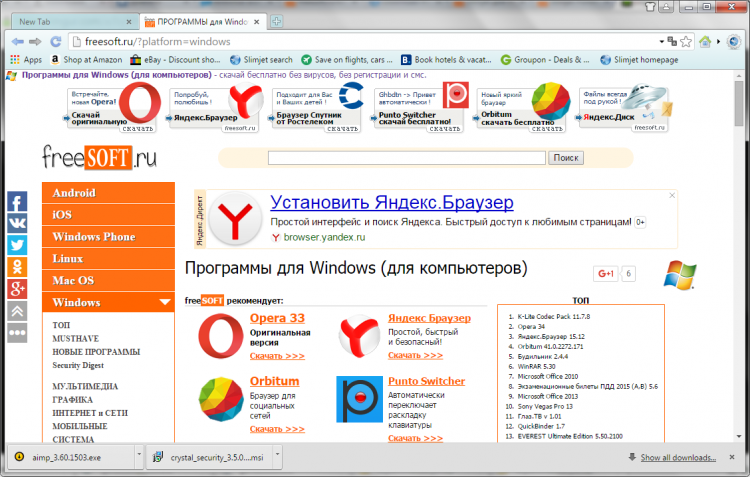Open the browser.yandex.ru ad link

[x=324, y=237]
